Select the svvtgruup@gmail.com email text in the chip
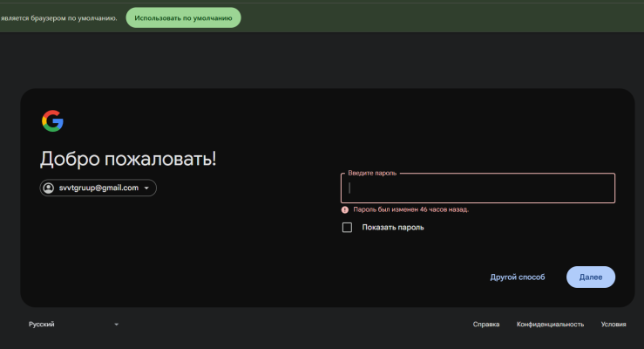Image resolution: width=644 pixels, height=349 pixels. (98, 188)
